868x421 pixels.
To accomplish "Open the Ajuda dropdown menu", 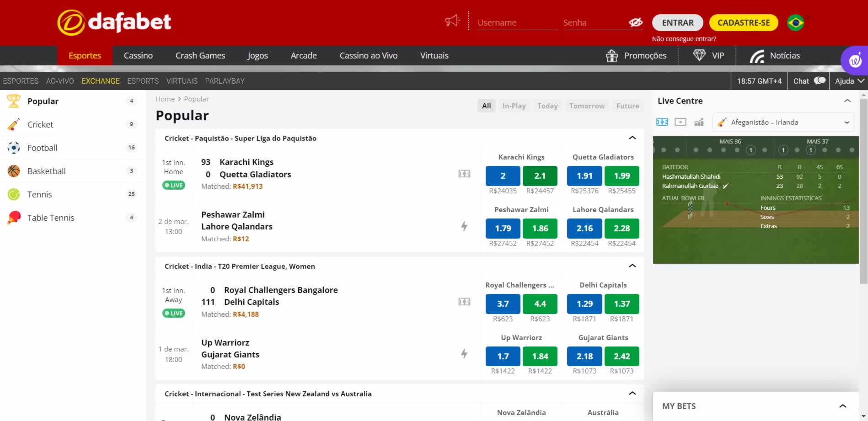I will pyautogui.click(x=849, y=81).
